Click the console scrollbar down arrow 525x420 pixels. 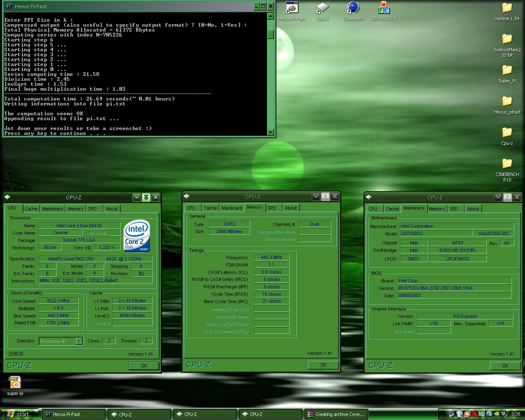(x=270, y=132)
